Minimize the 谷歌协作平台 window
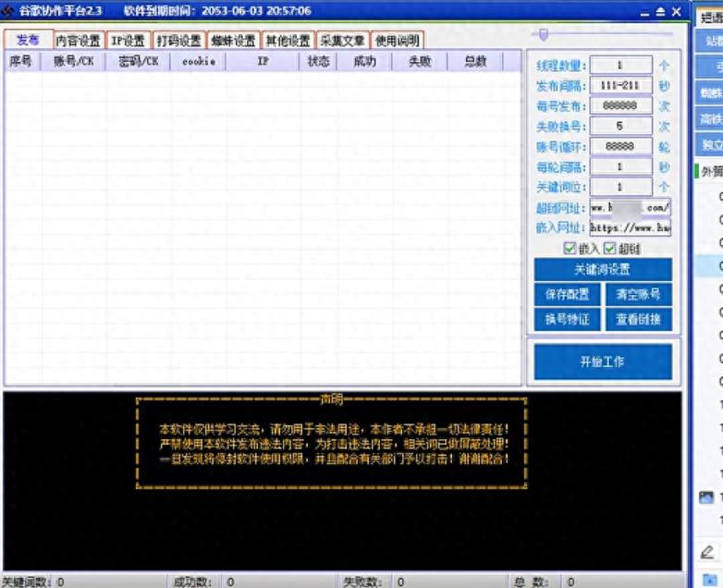 pos(644,13)
